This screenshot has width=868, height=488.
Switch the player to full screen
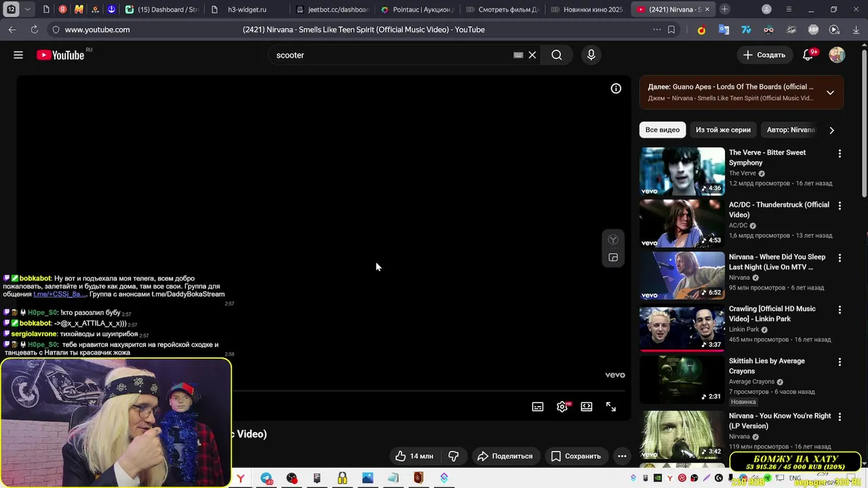pyautogui.click(x=611, y=407)
